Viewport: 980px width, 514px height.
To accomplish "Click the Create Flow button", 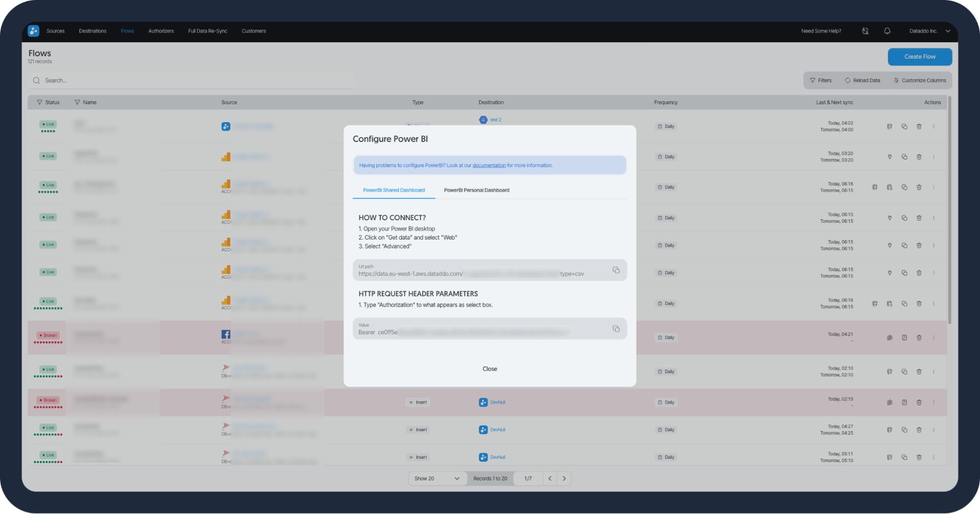I will pos(920,57).
